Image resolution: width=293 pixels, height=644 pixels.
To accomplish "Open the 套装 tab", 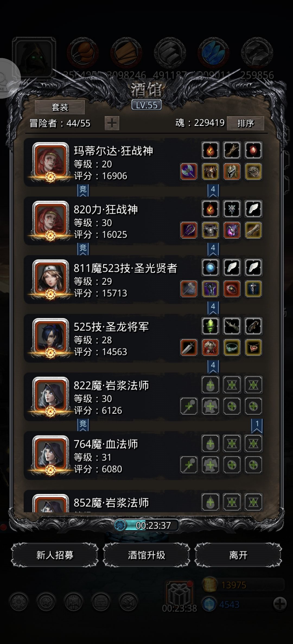I will pos(60,107).
